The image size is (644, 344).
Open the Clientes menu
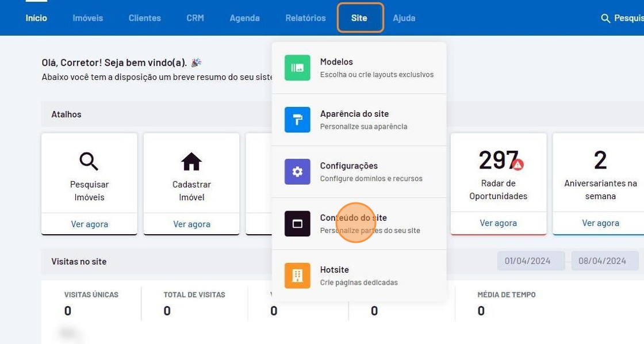tap(144, 18)
